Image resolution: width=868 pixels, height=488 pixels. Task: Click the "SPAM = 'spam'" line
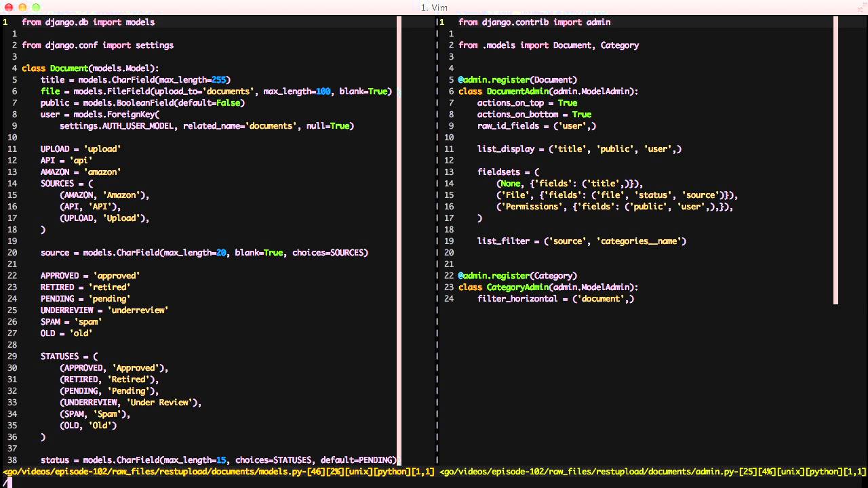(x=71, y=322)
